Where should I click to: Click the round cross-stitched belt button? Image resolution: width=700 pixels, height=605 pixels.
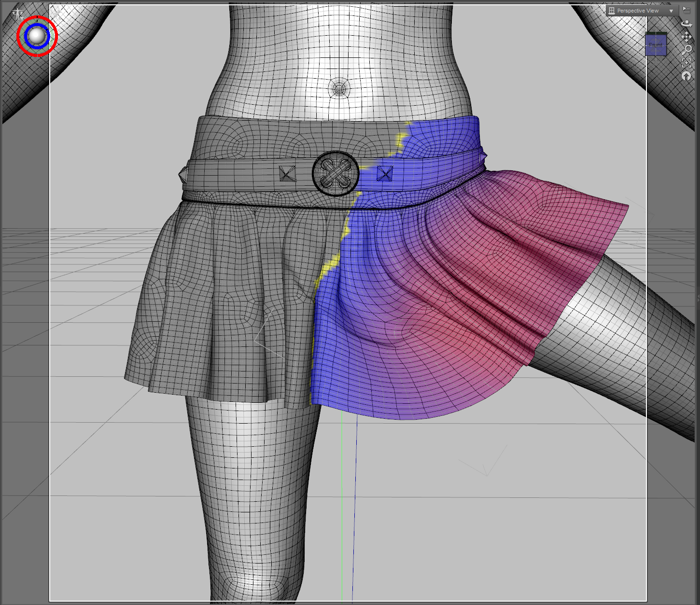pyautogui.click(x=336, y=173)
